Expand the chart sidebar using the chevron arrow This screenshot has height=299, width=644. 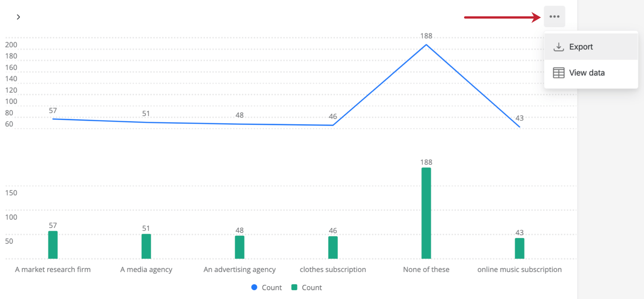pyautogui.click(x=18, y=17)
